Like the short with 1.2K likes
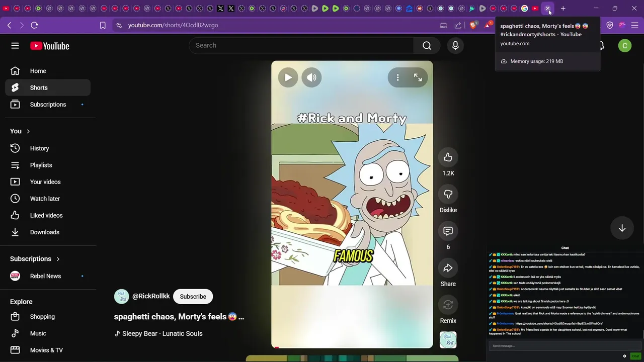The height and width of the screenshot is (362, 644). 448,157
